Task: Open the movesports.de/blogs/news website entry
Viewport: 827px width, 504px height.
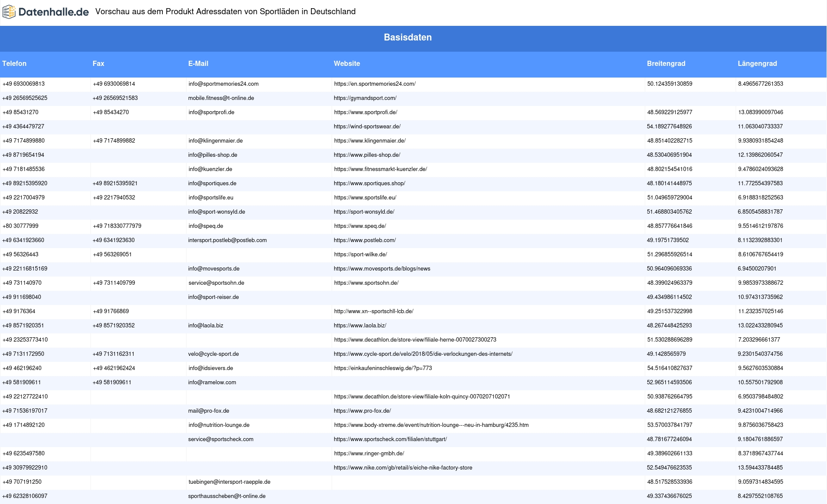Action: 382,269
